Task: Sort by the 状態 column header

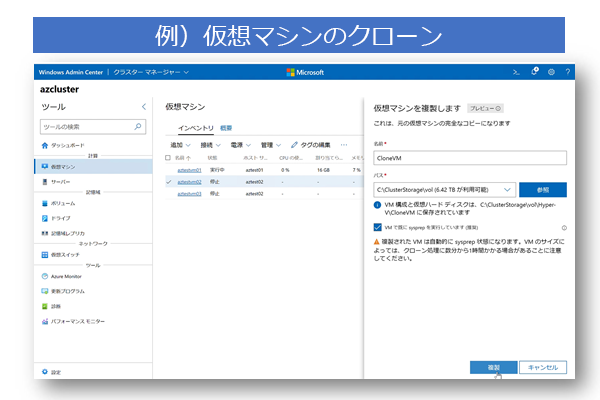Action: [212, 158]
